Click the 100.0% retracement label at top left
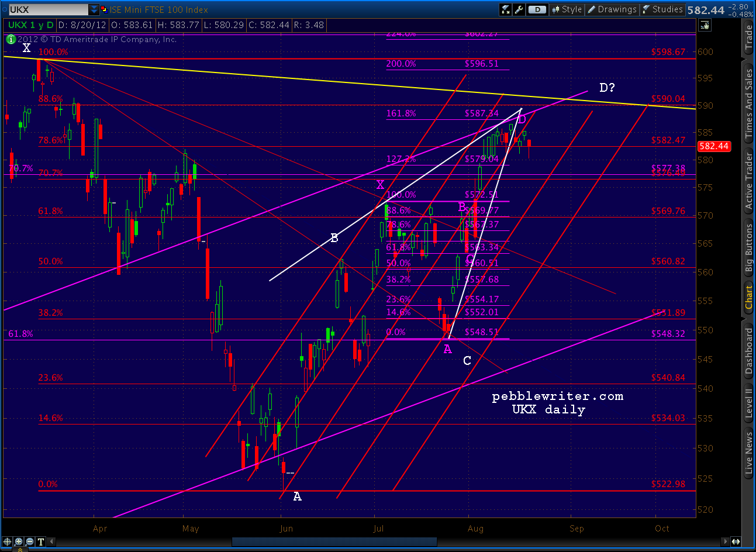 click(53, 52)
